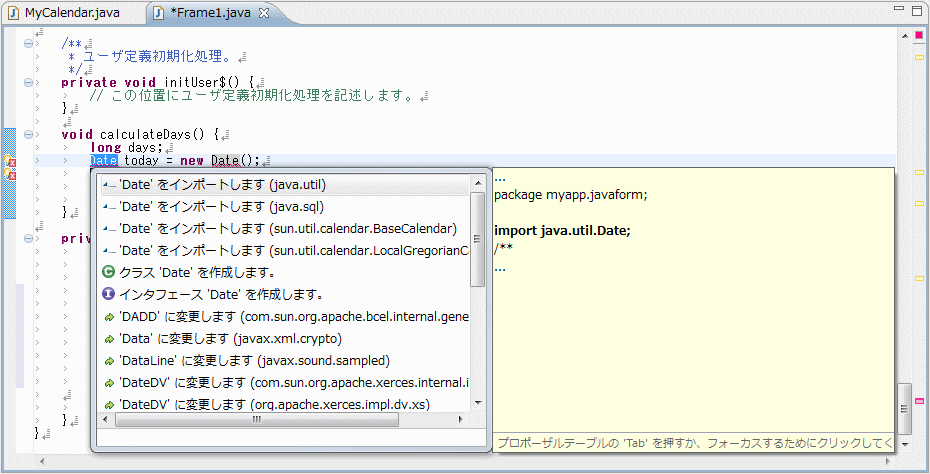Select create class 'Date' proposal
This screenshot has width=930, height=474.
(x=286, y=273)
